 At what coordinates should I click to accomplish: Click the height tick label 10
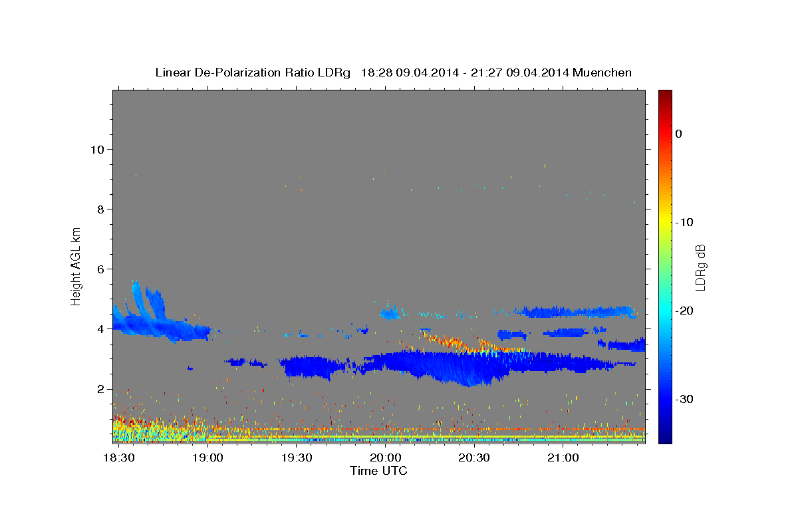click(96, 149)
